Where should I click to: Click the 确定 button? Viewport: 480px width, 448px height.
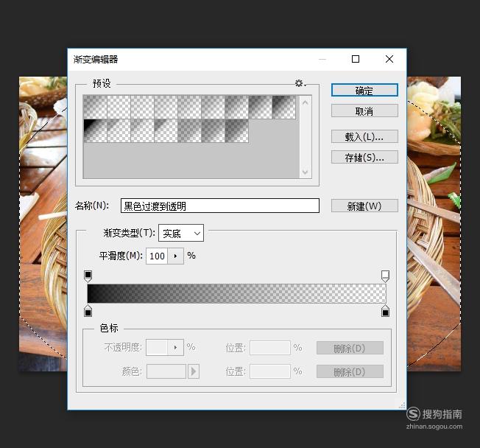[364, 91]
